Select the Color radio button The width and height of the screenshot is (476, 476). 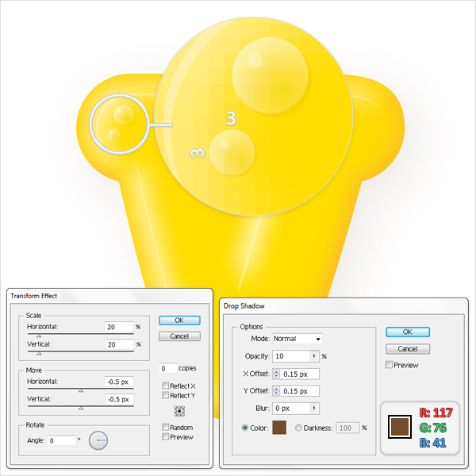[244, 428]
